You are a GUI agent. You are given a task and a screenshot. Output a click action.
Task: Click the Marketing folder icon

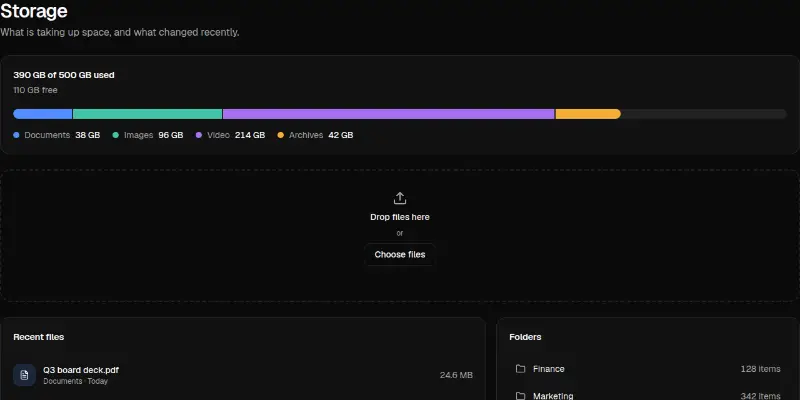520,395
